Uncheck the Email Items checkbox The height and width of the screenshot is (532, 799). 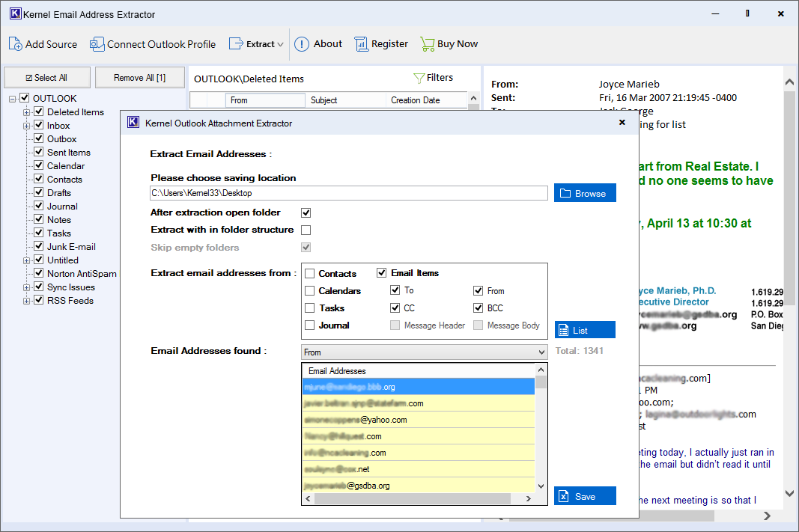coord(381,273)
